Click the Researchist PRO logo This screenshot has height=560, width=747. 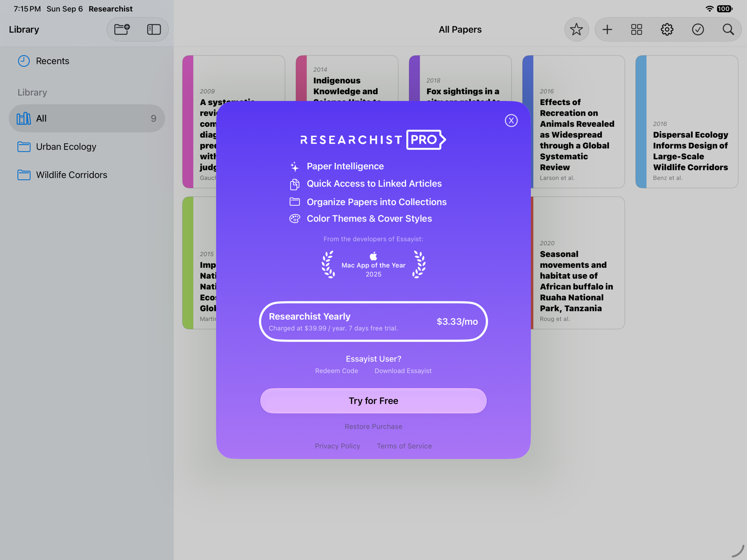tap(373, 140)
